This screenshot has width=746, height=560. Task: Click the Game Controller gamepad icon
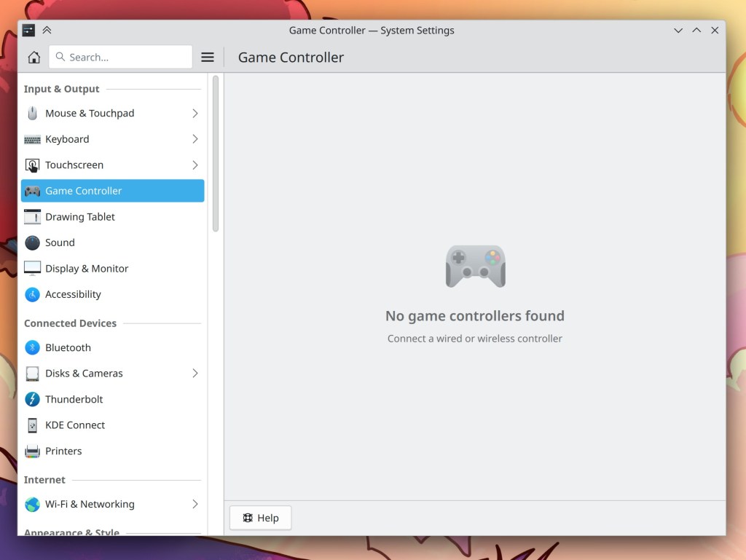(32, 191)
